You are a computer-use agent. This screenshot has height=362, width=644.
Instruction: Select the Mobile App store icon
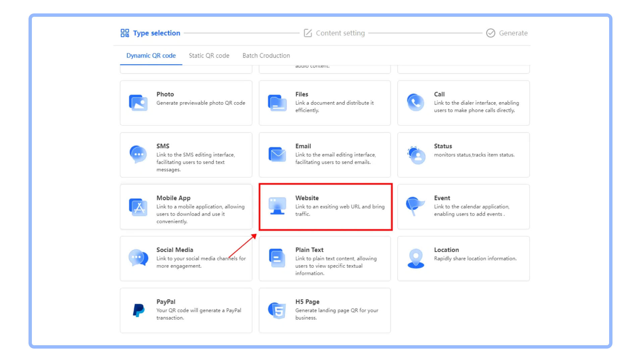click(138, 207)
